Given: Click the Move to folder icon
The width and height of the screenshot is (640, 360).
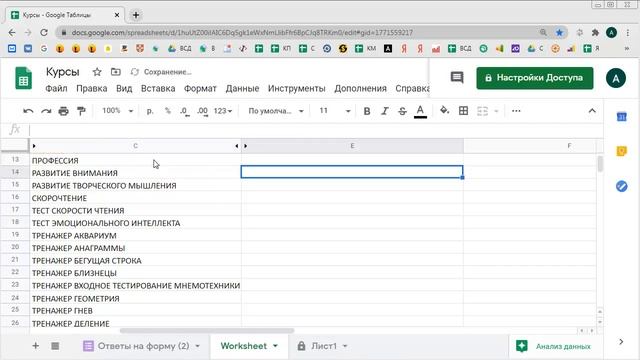Looking at the screenshot, I should (116, 72).
